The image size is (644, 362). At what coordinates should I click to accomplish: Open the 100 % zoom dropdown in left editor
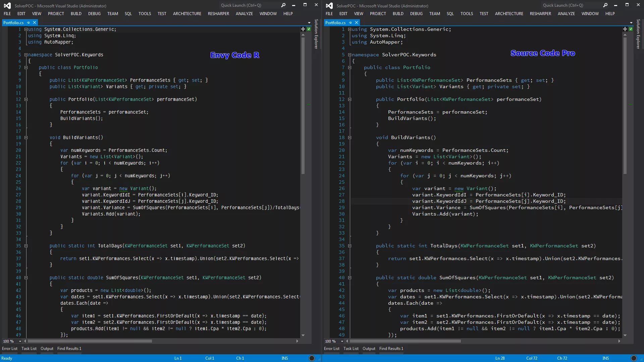(20, 341)
